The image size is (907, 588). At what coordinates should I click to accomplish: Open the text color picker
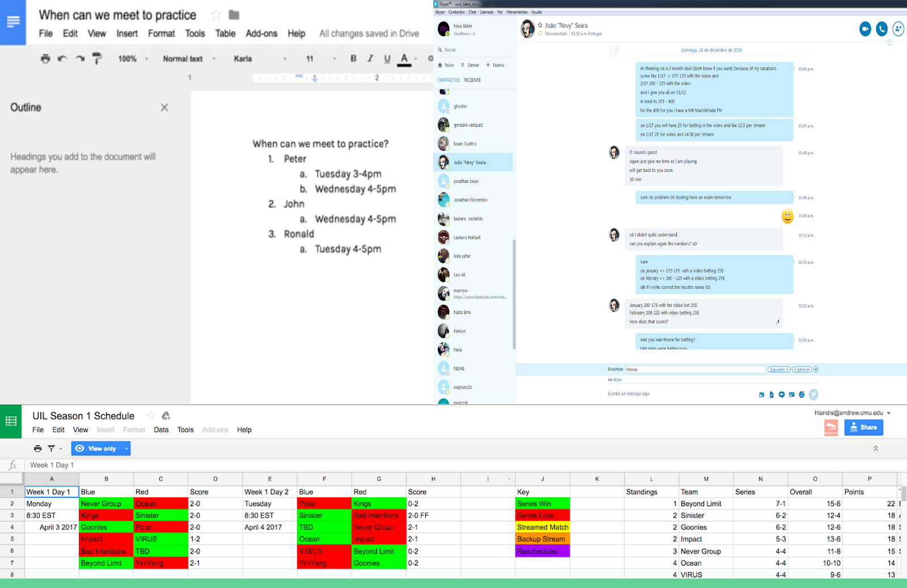(404, 58)
